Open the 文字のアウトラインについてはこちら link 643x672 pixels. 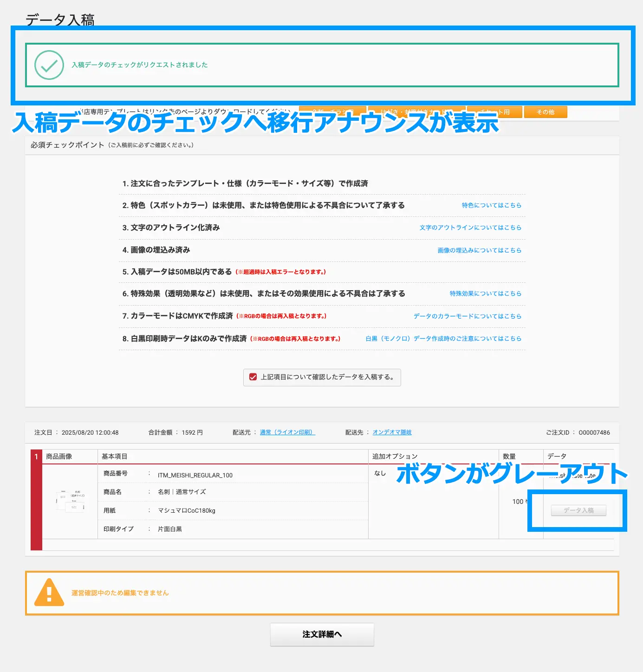[470, 227]
